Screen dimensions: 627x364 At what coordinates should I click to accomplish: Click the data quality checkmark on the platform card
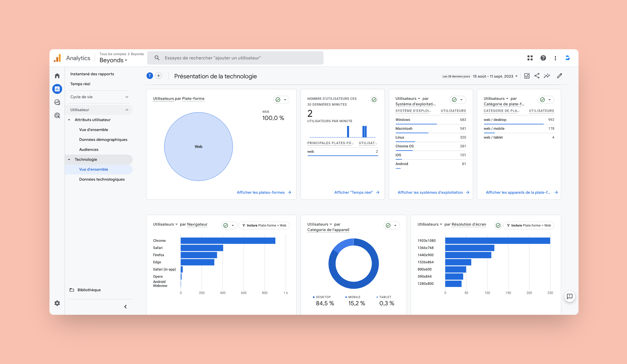(278, 100)
